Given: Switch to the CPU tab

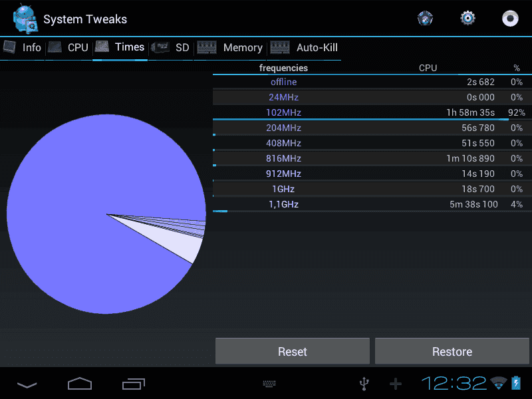Looking at the screenshot, I should pos(68,47).
